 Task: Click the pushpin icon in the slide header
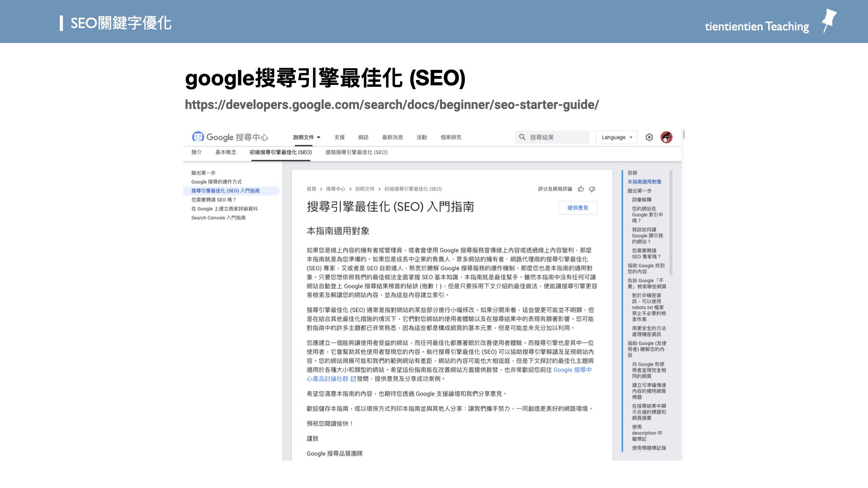click(830, 20)
